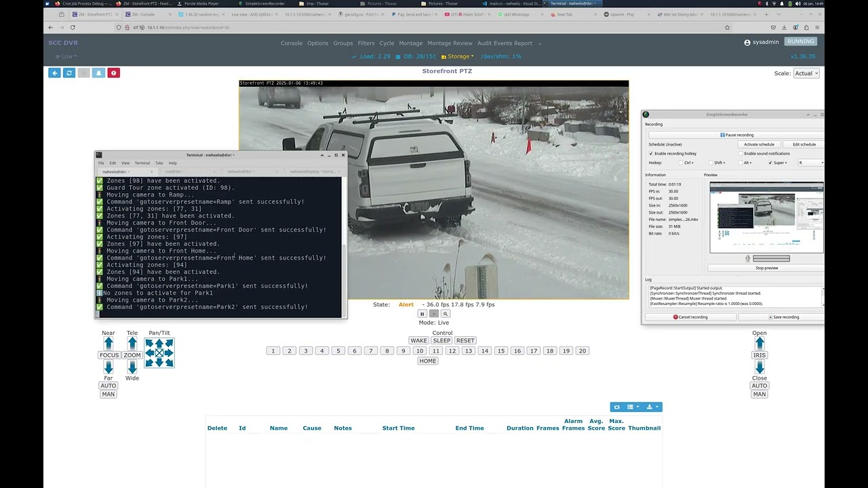
Task: Click the HOME preset button
Action: pyautogui.click(x=428, y=361)
